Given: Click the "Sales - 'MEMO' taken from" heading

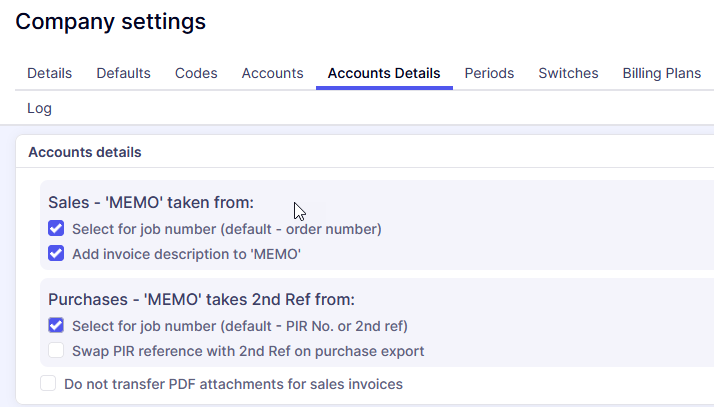Looking at the screenshot, I should (150, 202).
